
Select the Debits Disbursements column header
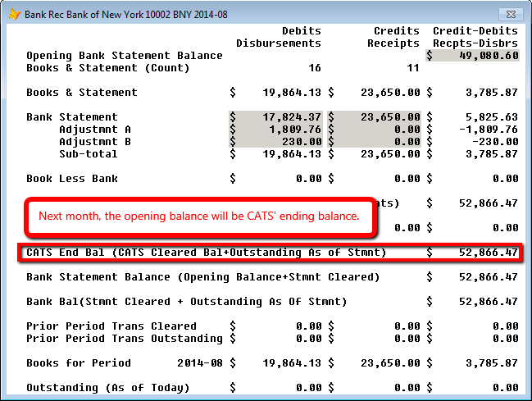(x=279, y=37)
